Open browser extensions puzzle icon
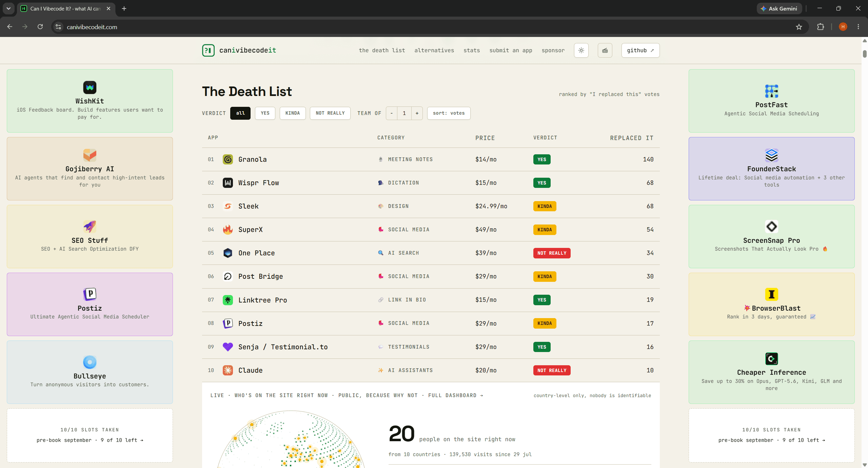The image size is (868, 468). pyautogui.click(x=821, y=27)
